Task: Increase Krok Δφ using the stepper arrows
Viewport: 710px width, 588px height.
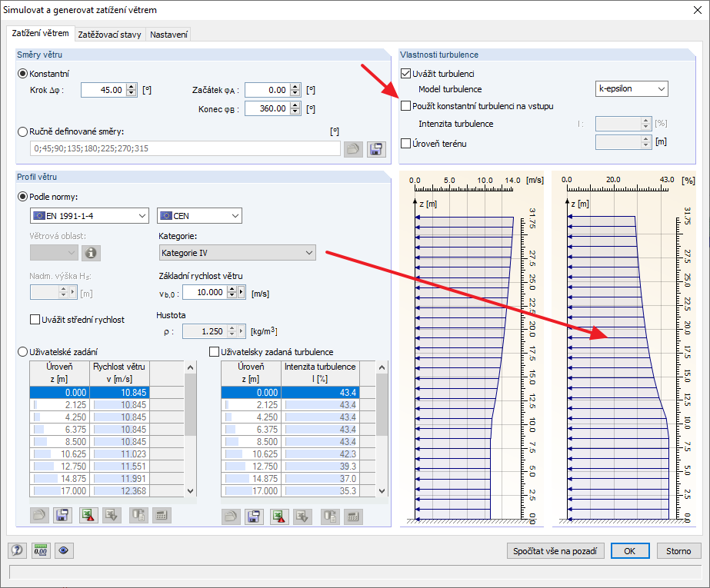Action: pos(130,86)
